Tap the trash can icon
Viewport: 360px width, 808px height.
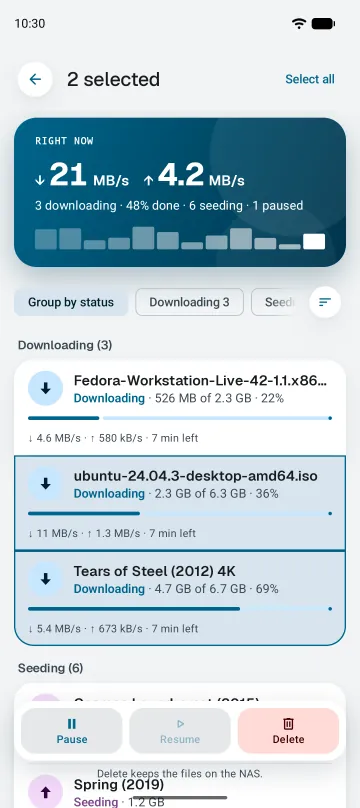coord(288,723)
